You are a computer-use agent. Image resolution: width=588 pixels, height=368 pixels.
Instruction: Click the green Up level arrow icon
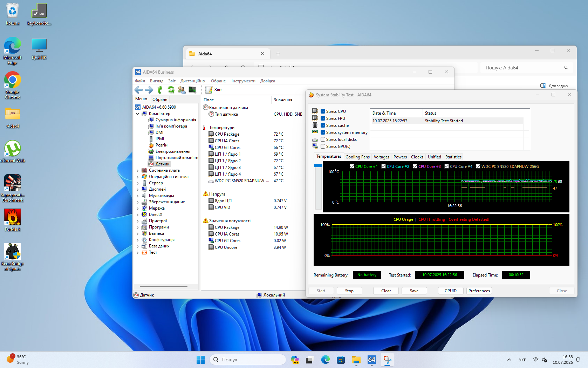(x=160, y=90)
